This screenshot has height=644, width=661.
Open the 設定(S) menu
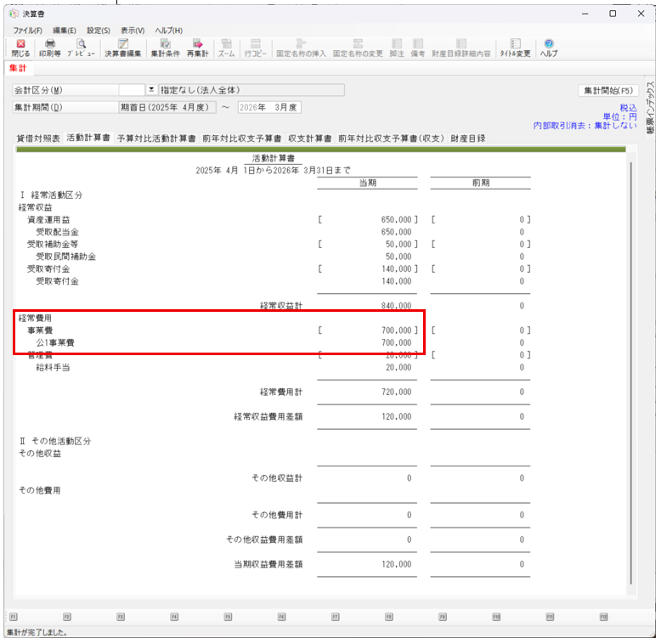coord(99,31)
